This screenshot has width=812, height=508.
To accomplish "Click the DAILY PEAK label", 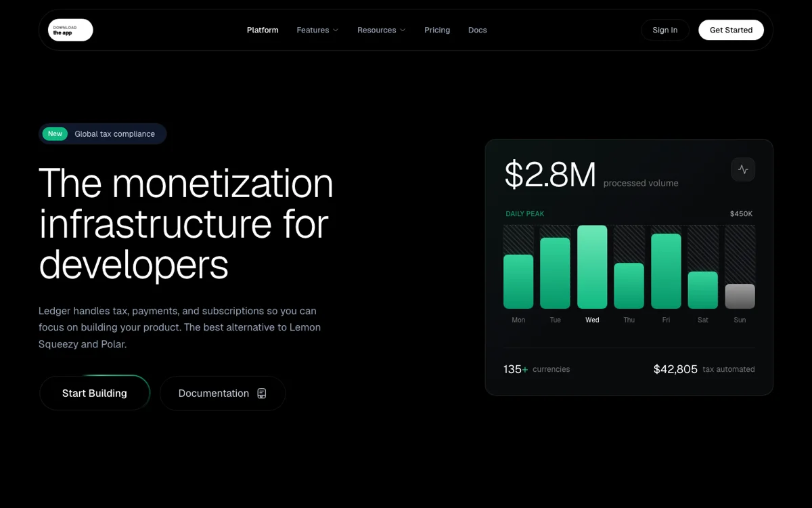I will click(x=525, y=214).
